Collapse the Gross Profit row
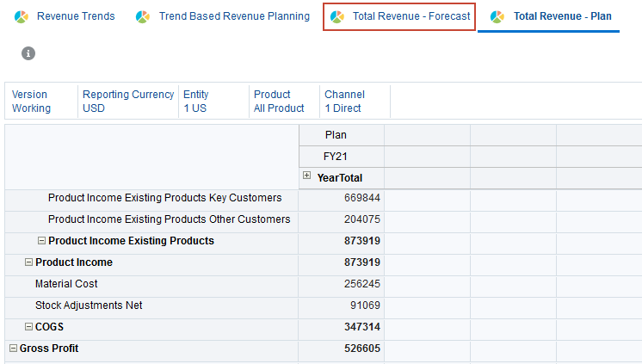Viewport: 642px width, 364px height. [13, 349]
